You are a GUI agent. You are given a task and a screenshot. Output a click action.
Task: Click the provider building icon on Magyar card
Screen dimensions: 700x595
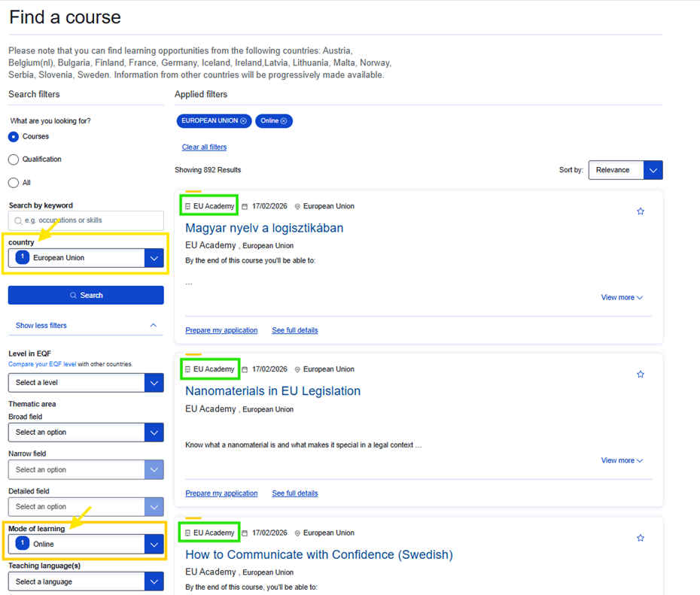(x=188, y=207)
